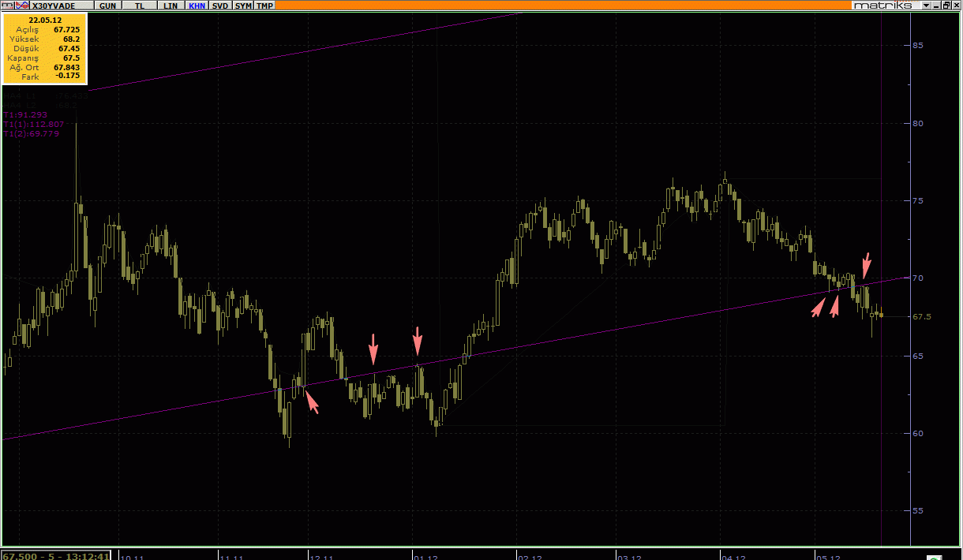Viewport: 963px width, 560px height.
Task: Toggle the SVD button
Action: pyautogui.click(x=220, y=6)
